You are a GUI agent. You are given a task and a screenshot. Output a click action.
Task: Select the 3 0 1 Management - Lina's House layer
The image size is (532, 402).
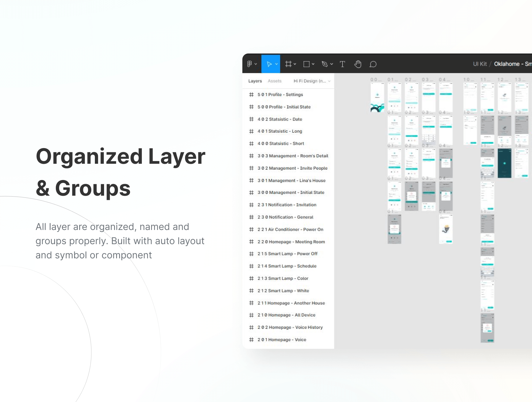pos(291,181)
